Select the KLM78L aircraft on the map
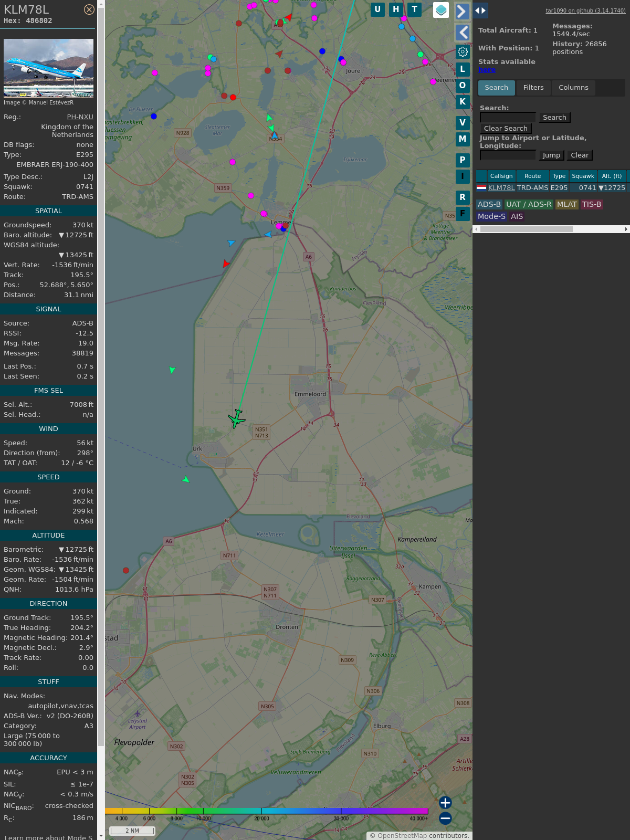 (x=236, y=418)
